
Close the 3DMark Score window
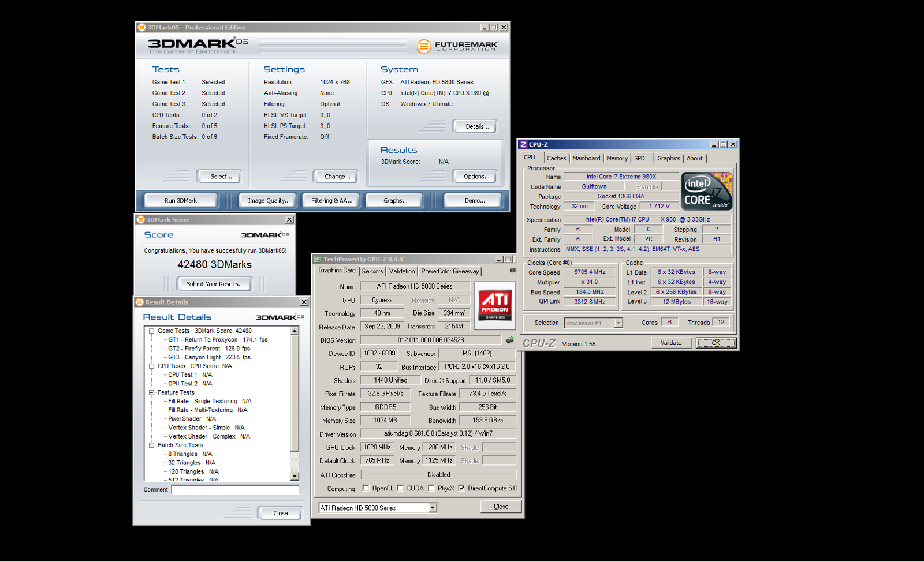(289, 219)
